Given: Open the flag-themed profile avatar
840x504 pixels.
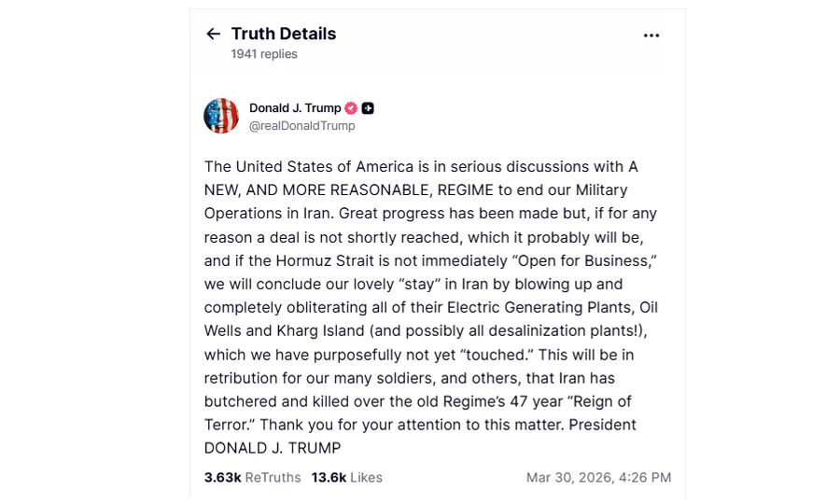Looking at the screenshot, I should (221, 116).
